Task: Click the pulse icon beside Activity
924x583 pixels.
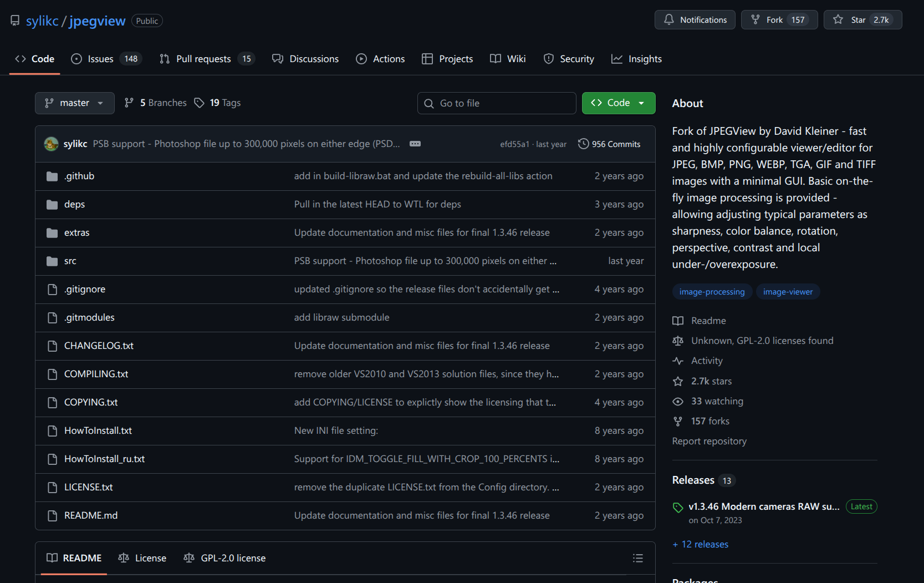Action: [x=678, y=361]
